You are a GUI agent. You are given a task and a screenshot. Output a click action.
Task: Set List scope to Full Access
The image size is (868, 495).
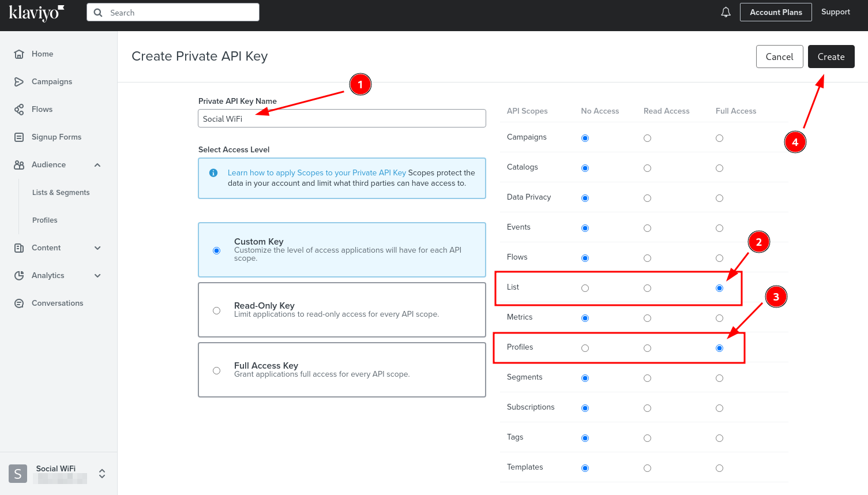click(719, 288)
